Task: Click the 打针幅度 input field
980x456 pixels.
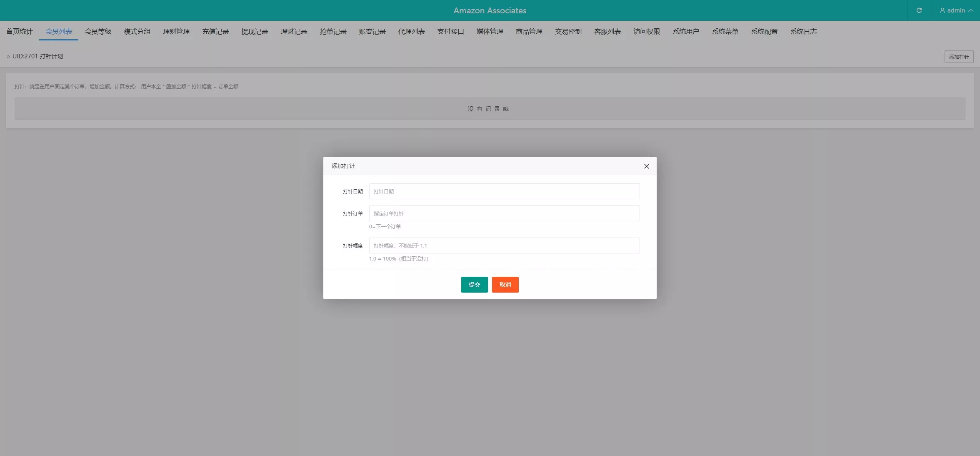Action: pyautogui.click(x=504, y=246)
